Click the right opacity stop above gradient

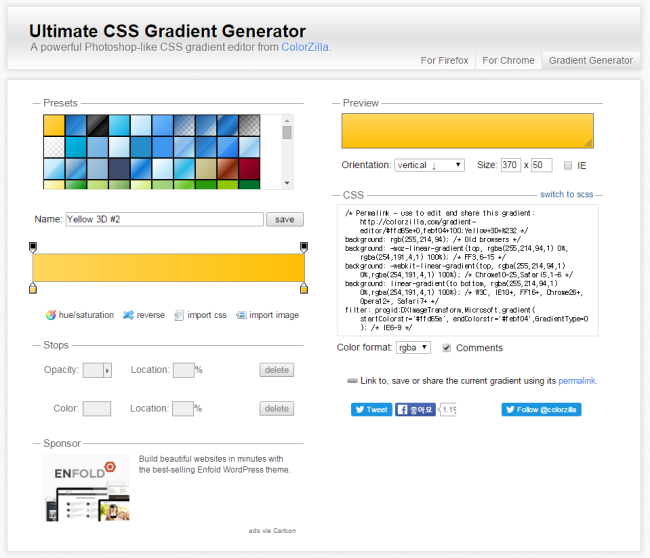[x=304, y=247]
